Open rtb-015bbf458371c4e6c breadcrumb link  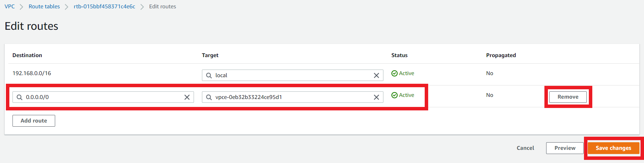click(x=104, y=7)
